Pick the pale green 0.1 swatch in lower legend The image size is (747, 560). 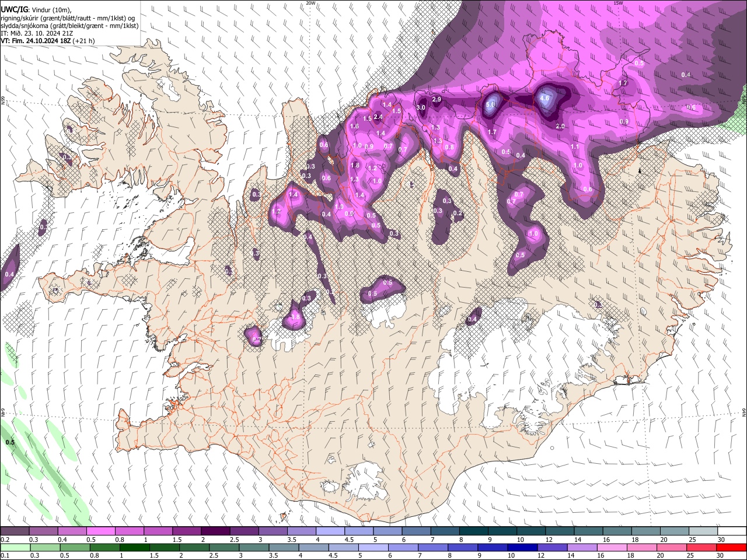15,547
